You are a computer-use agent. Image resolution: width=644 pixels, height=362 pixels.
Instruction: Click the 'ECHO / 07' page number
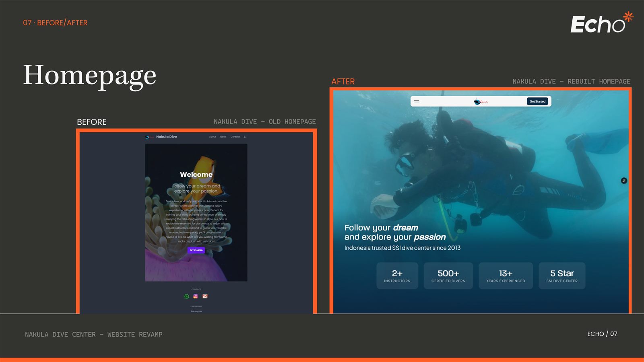coord(602,334)
